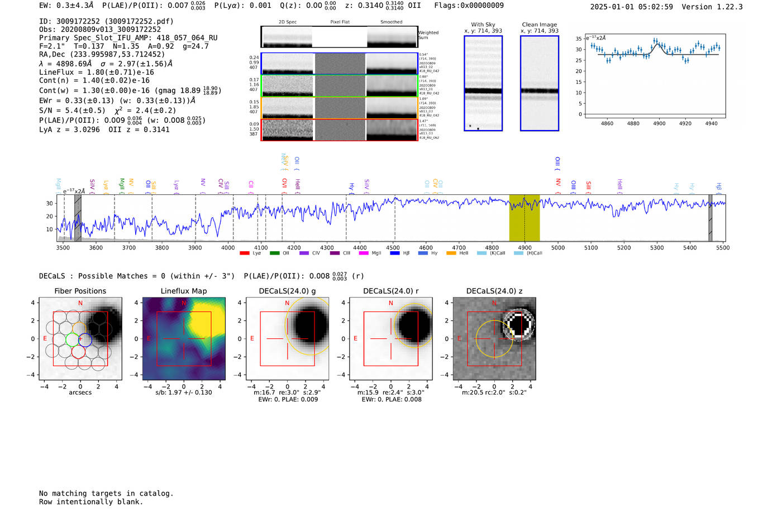Click the No matching targets in catalog text
782x532 pixels.
click(x=106, y=493)
